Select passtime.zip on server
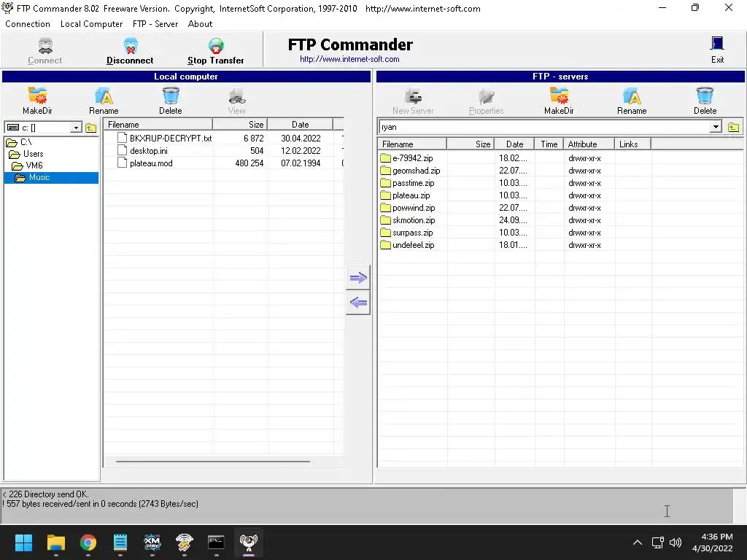This screenshot has width=747, height=560. (x=413, y=183)
